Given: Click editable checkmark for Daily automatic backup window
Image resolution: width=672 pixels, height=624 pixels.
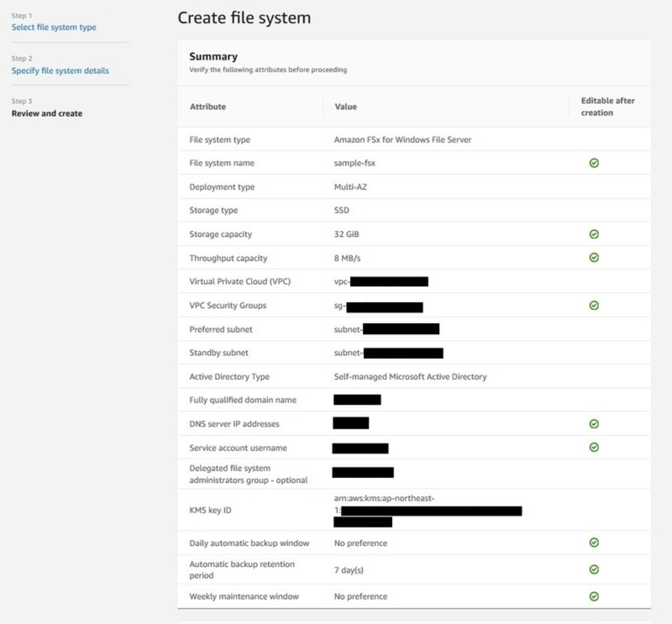Looking at the screenshot, I should [594, 542].
